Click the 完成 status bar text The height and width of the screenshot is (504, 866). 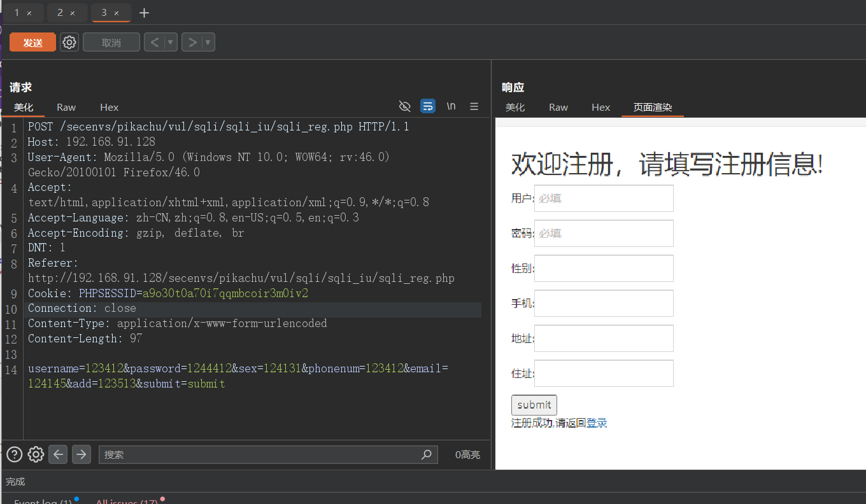pos(15,482)
